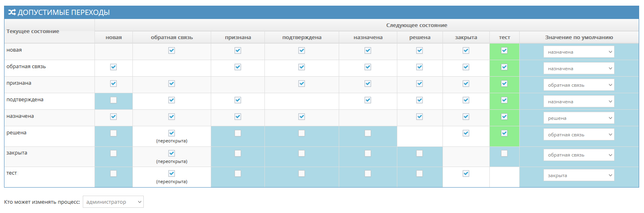This screenshot has height=213, width=644.
Task: Click the ДОПУСТИМЫЕ ПЕРЕХОДЫ panel title
Action: pyautogui.click(x=64, y=13)
